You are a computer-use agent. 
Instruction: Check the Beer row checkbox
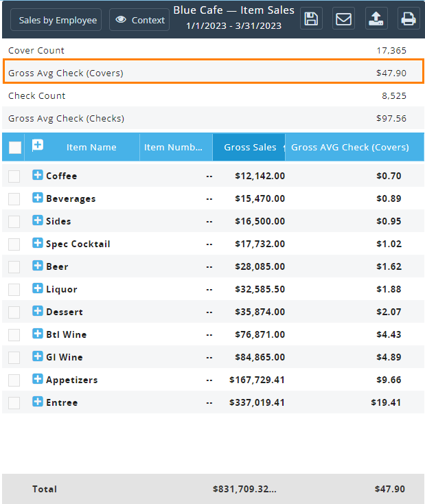[x=14, y=267]
